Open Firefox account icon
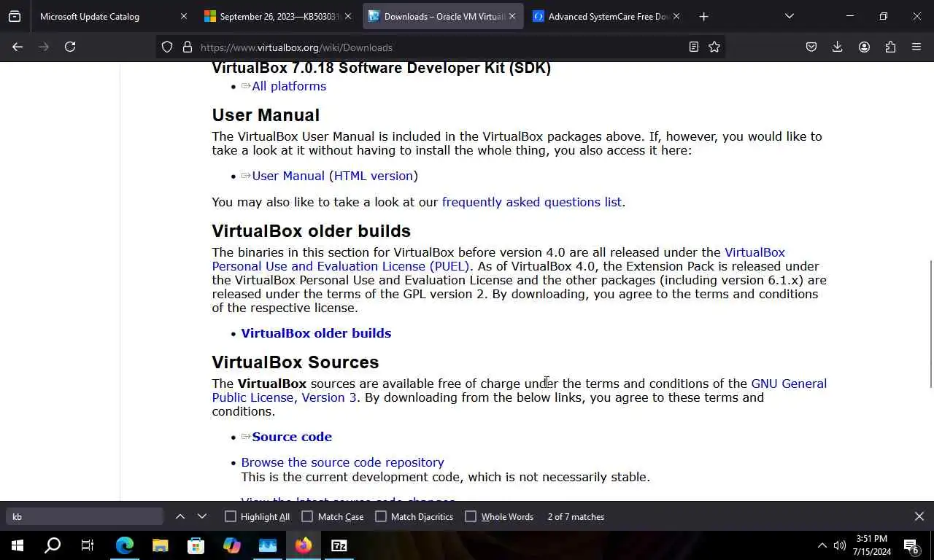 tap(864, 47)
